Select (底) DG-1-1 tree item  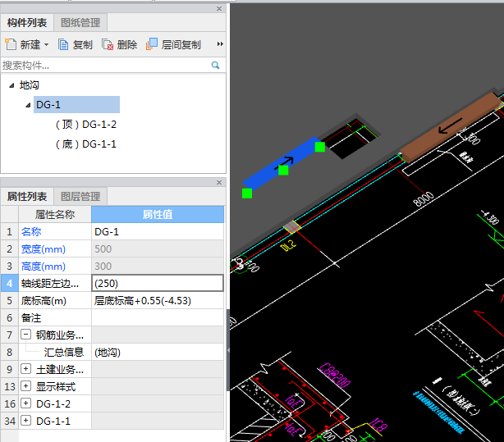click(86, 144)
